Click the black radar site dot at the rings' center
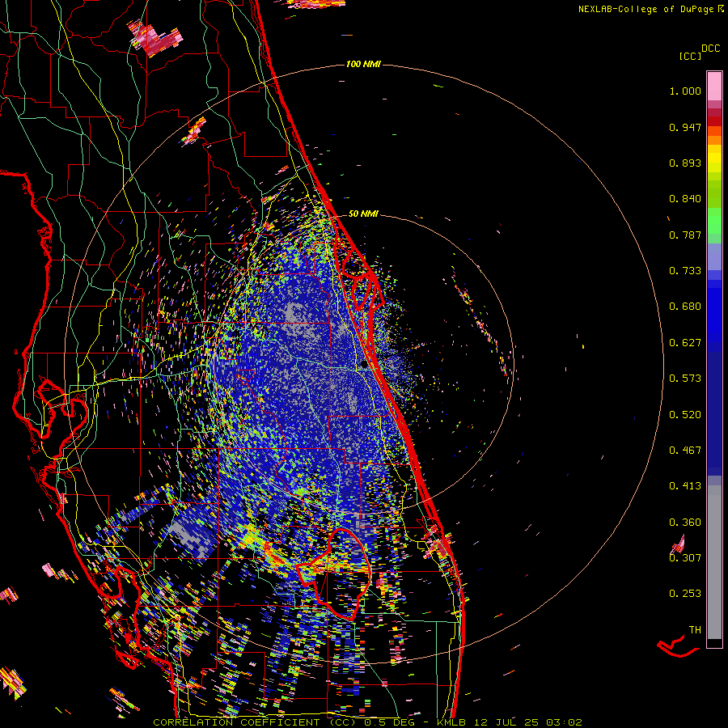Screen dimensions: 728x728 (363, 365)
